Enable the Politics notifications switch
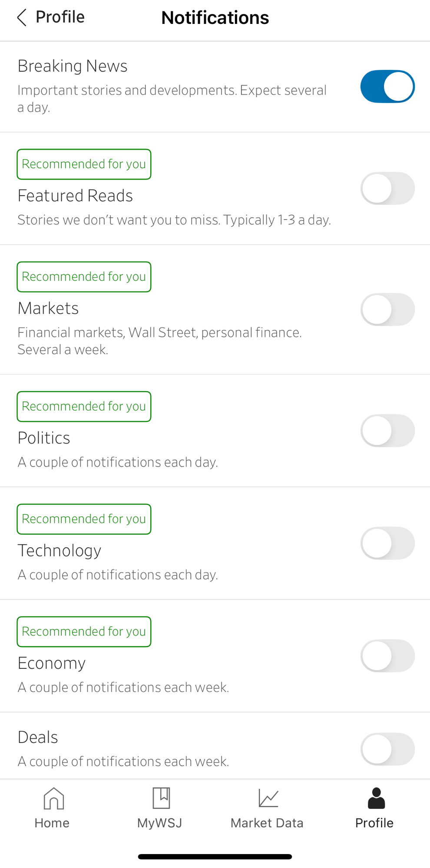The height and width of the screenshot is (868, 430). pyautogui.click(x=387, y=431)
